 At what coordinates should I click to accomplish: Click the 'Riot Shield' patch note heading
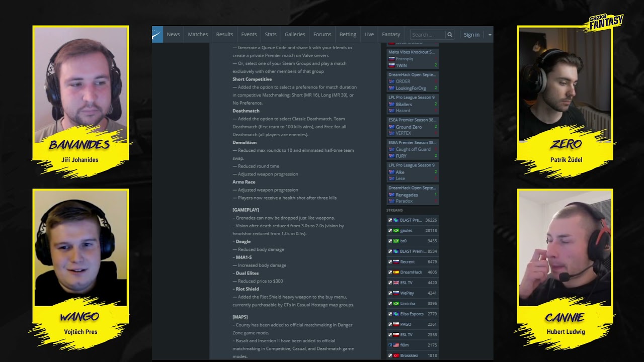(x=247, y=289)
